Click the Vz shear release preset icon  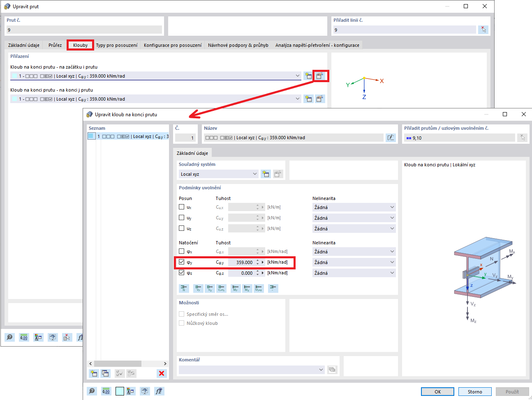pyautogui.click(x=210, y=288)
